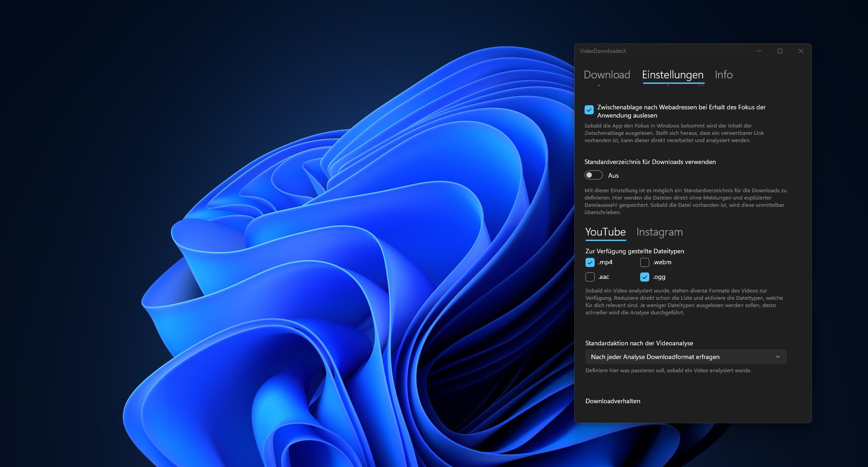
Task: Disable the .ogg file type checkbox
Action: point(645,277)
